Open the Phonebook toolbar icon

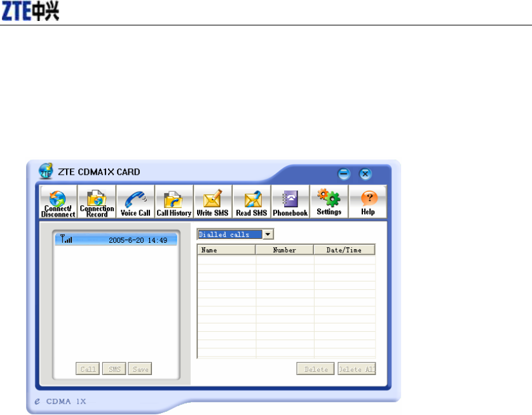coord(290,202)
